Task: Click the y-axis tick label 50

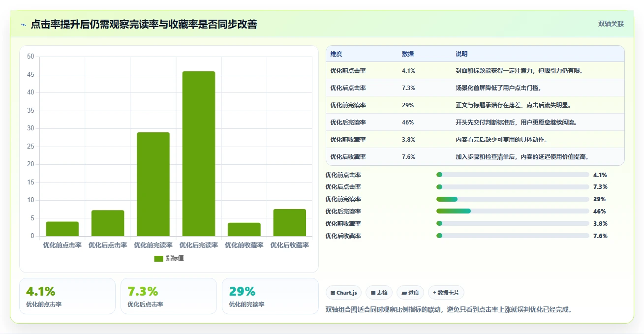Action: click(31, 57)
